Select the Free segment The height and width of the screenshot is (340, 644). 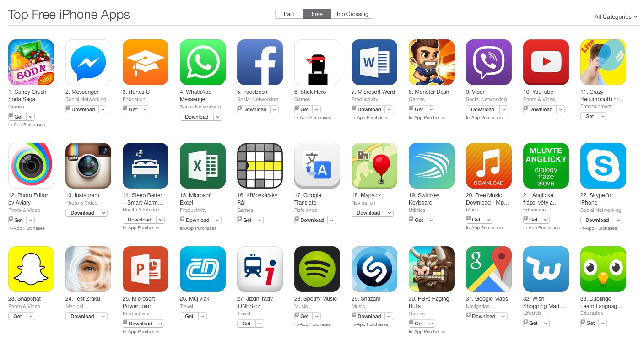(317, 14)
